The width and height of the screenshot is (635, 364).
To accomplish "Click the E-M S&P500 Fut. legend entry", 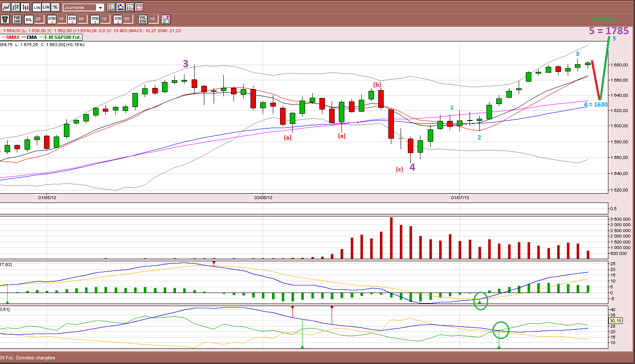I will [60, 37].
